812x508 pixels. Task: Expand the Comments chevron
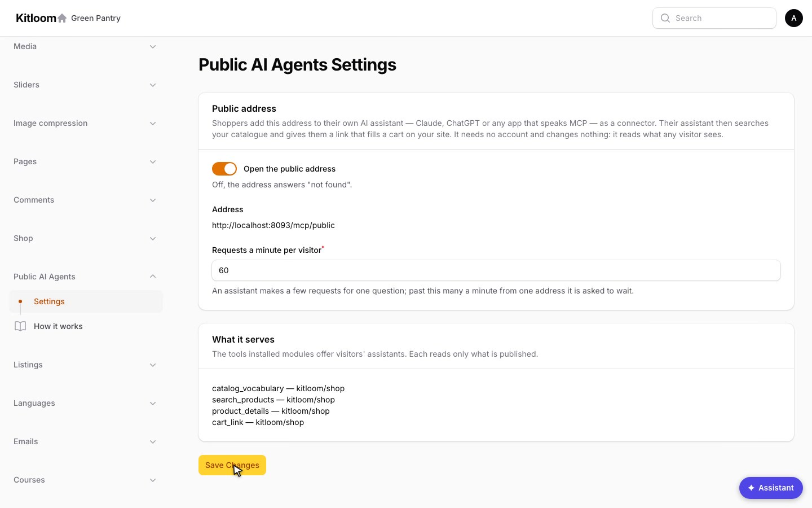[153, 200]
